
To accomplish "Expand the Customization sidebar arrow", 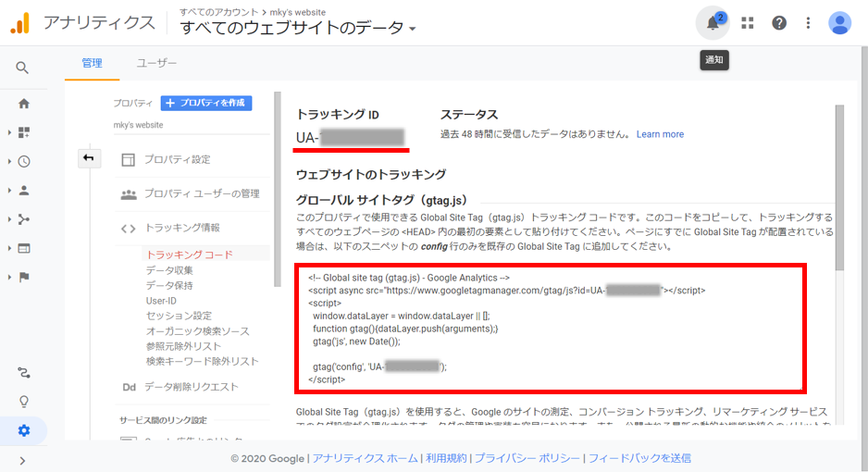I will coord(9,132).
